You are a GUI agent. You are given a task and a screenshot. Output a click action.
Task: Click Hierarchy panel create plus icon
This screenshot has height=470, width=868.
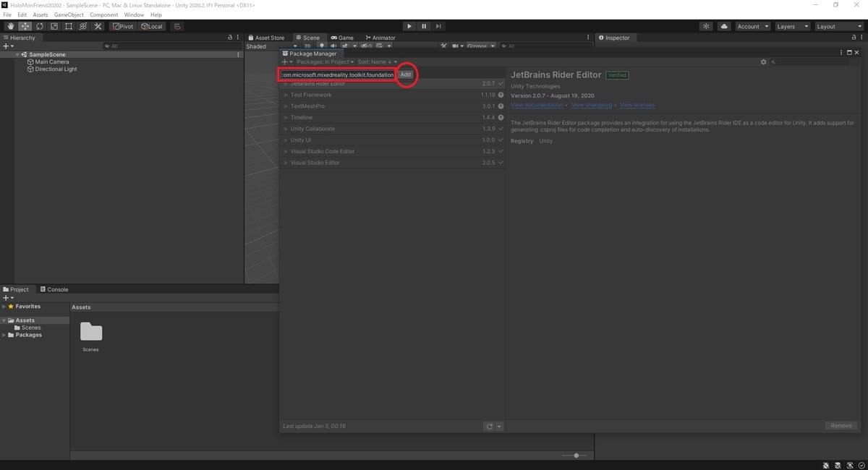coord(7,46)
